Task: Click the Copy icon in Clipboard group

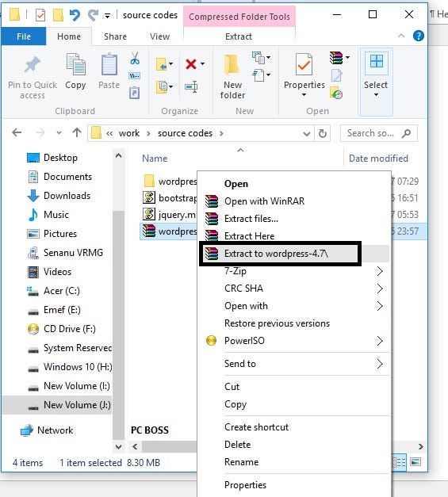Action: 76,64
